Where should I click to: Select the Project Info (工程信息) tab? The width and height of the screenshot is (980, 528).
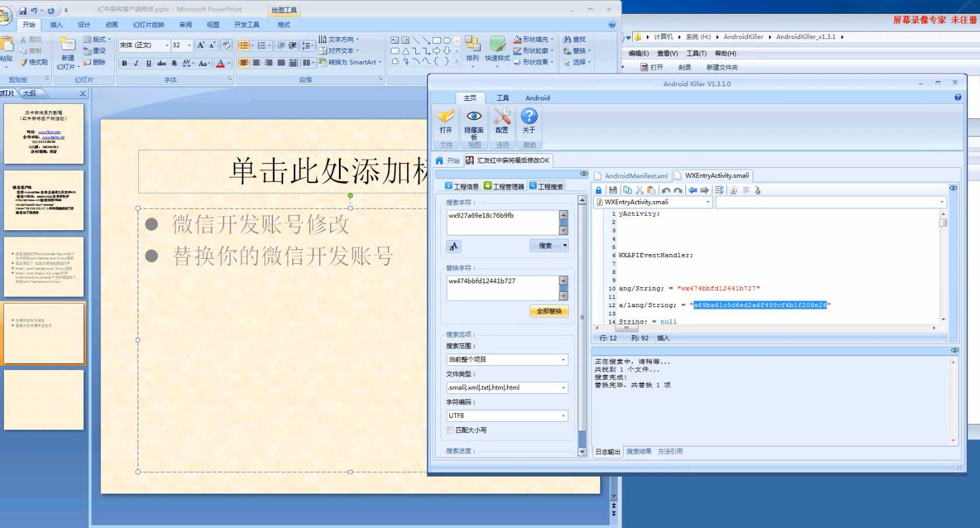click(461, 186)
